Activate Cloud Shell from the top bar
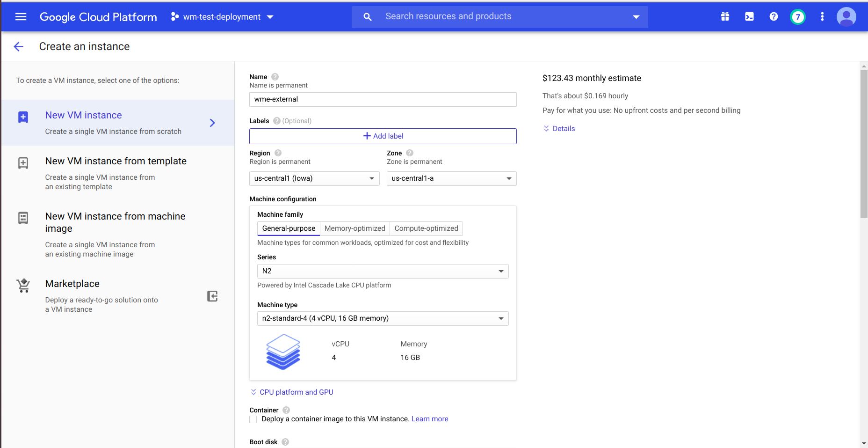 749,17
